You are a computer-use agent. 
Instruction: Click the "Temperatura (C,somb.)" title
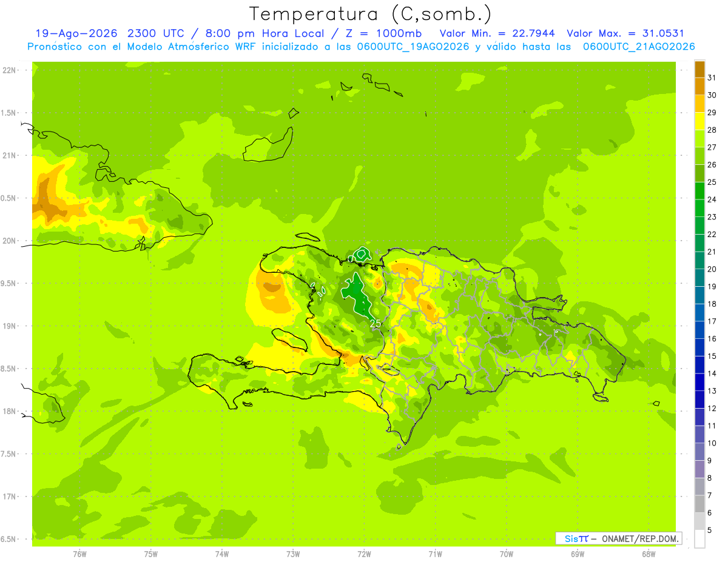click(x=371, y=14)
